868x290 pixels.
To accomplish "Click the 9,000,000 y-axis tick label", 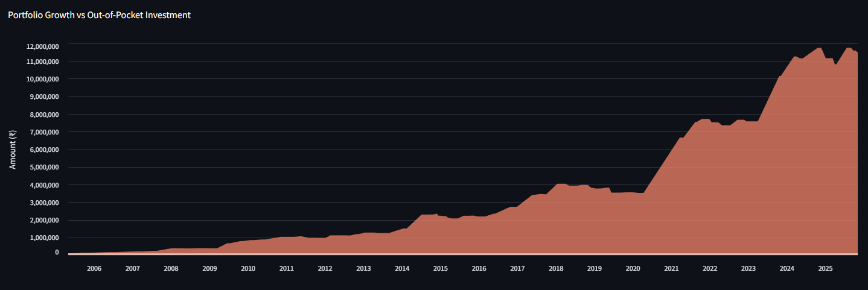I will 44,96.
